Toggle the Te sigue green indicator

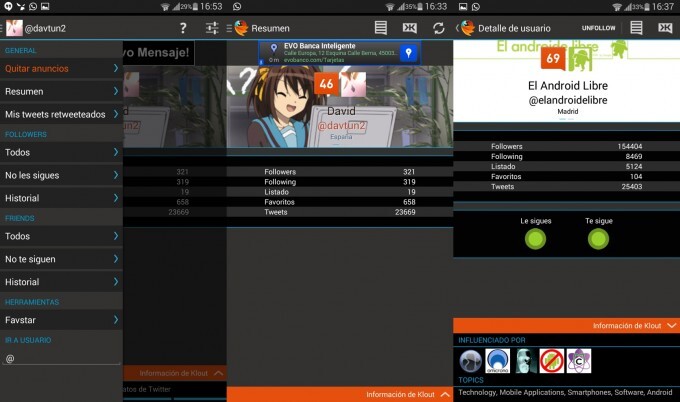click(598, 239)
